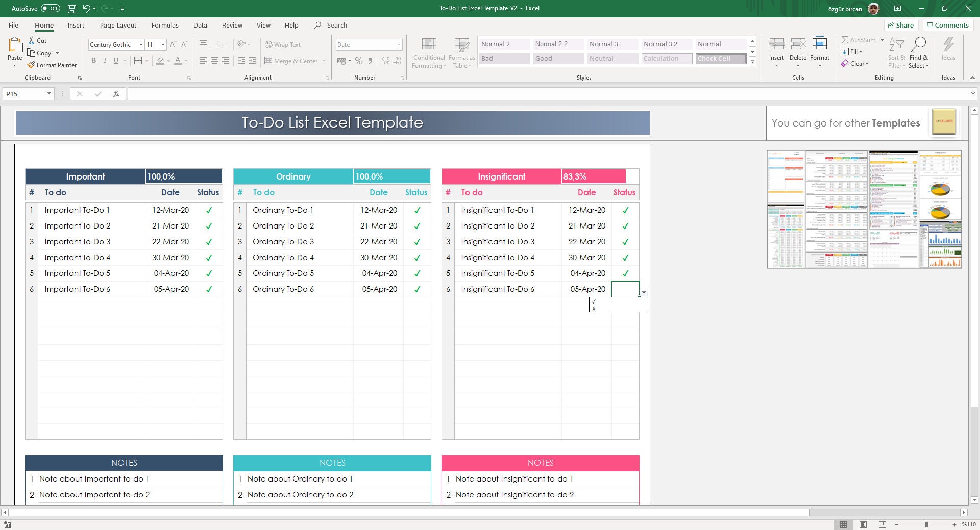Open the Comments panel

tap(948, 25)
